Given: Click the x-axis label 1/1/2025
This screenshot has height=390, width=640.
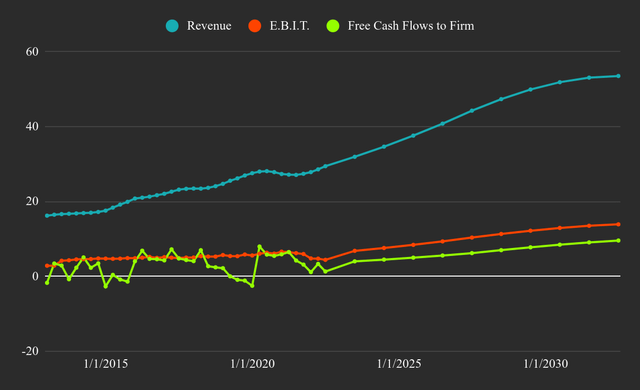Looking at the screenshot, I should coord(399,364).
